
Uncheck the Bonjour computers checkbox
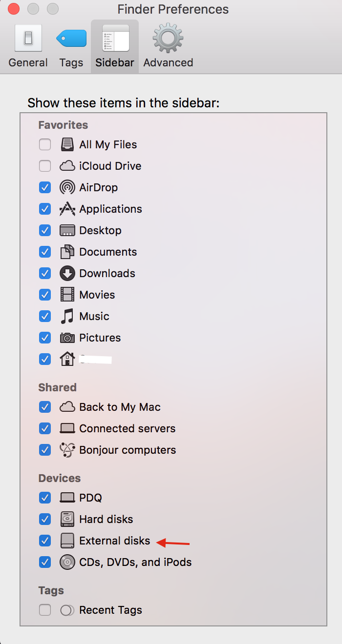click(x=45, y=450)
